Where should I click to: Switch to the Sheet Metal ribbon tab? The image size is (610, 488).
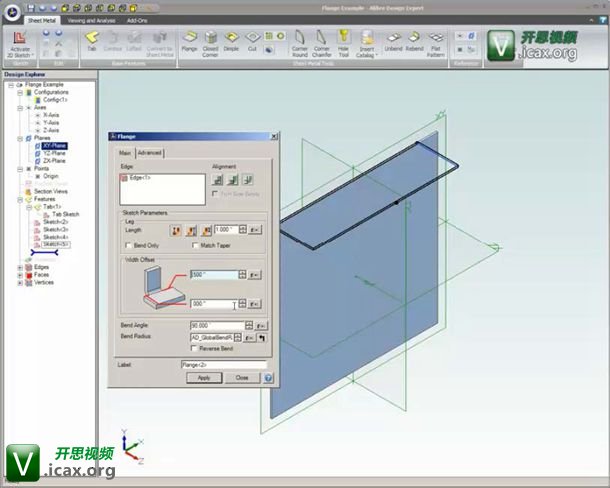pos(42,21)
